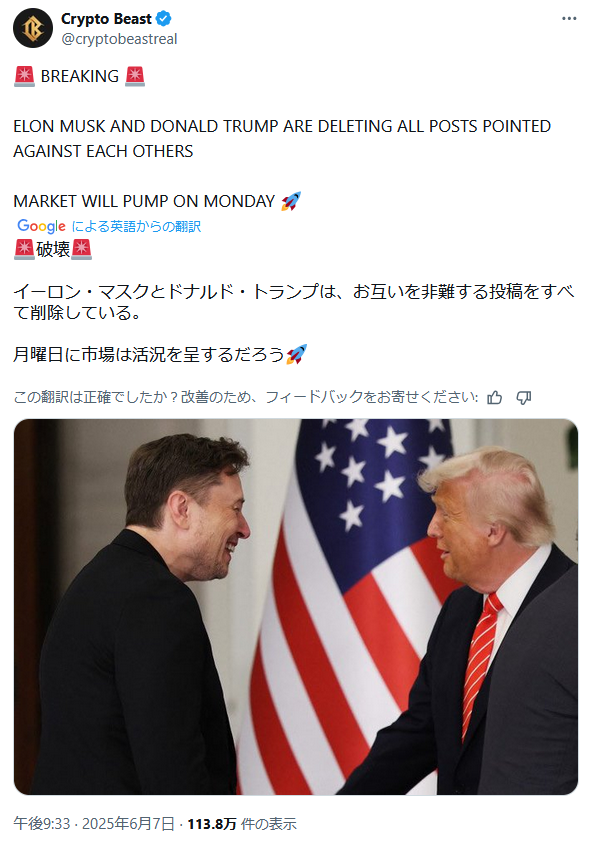
Task: Open the photo of two men shaking hands
Action: click(x=296, y=606)
